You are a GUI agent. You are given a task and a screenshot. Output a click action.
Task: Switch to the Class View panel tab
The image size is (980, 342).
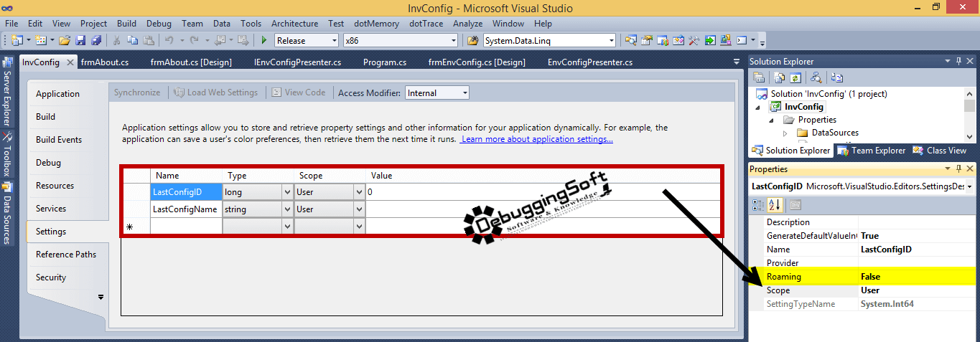[x=941, y=151]
